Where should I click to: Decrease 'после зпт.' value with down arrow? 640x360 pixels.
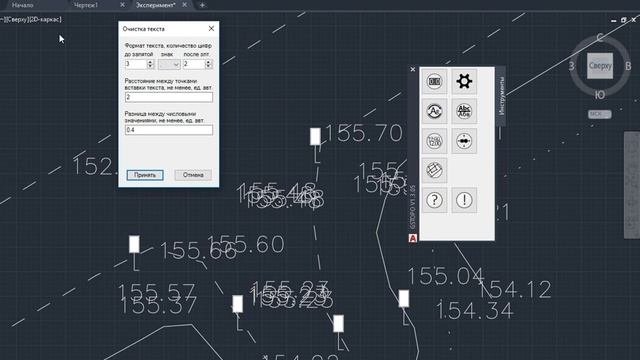tap(209, 67)
